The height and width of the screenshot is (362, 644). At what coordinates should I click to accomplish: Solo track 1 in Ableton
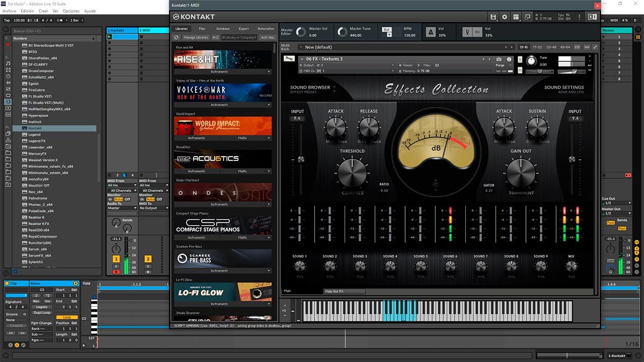click(x=116, y=267)
